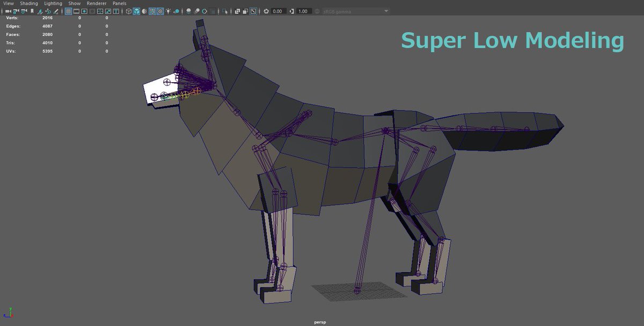Toggle the view transform icon before sRGB gamma
The image size is (644, 326).
click(x=317, y=11)
